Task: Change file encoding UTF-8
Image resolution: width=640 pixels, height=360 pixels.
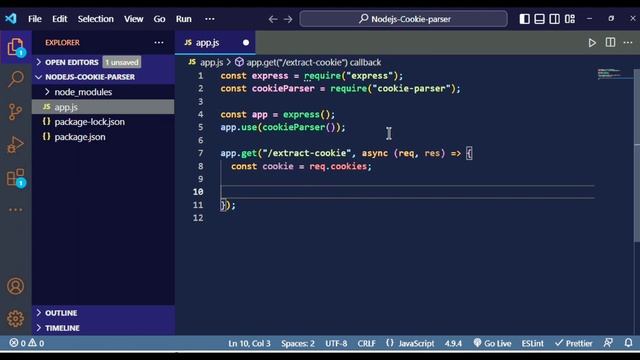Action: (x=336, y=343)
